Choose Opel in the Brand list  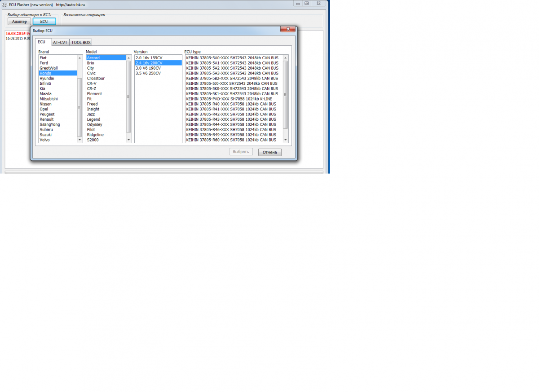(x=57, y=109)
